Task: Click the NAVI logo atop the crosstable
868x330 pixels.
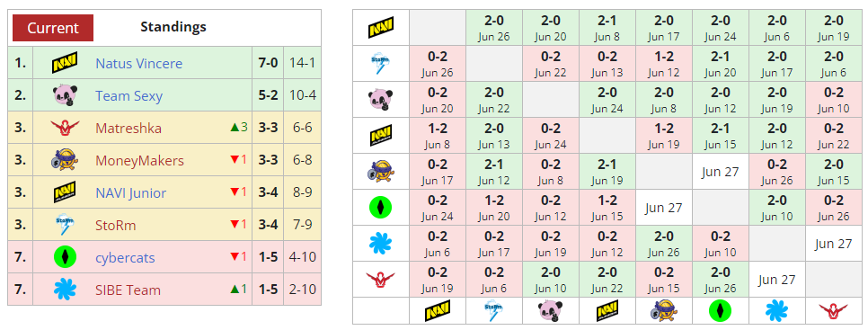Action: [381, 27]
